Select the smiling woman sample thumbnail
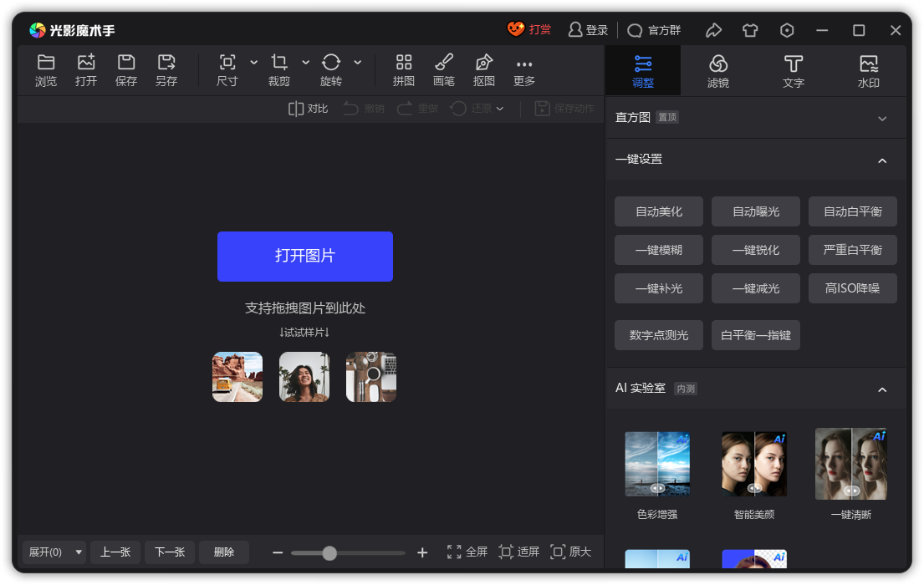924x585 pixels. coord(304,377)
